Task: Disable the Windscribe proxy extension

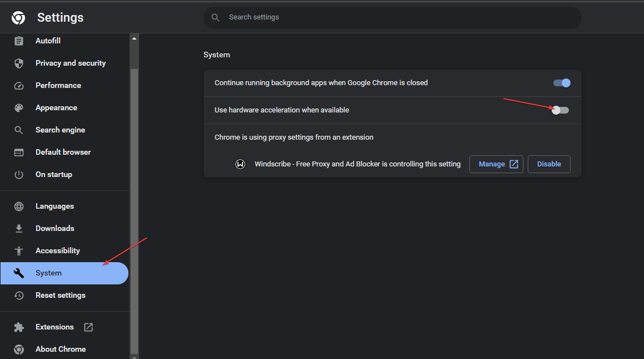Action: (549, 164)
